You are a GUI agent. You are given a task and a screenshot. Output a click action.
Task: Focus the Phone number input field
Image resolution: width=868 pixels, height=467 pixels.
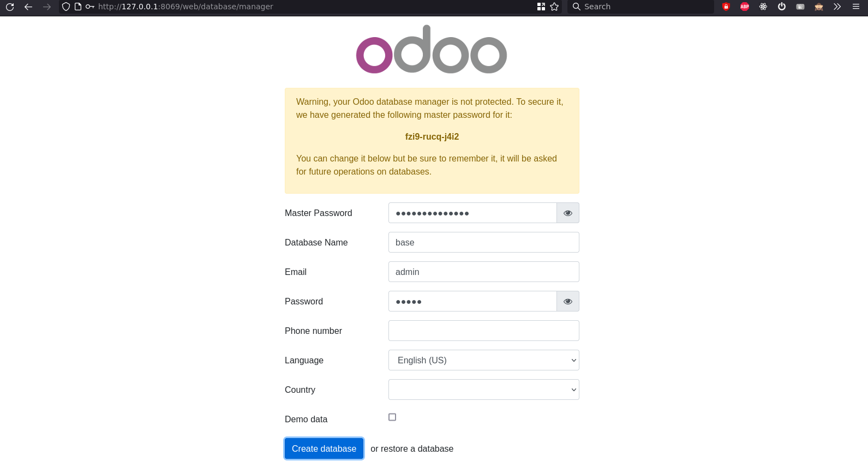click(483, 331)
